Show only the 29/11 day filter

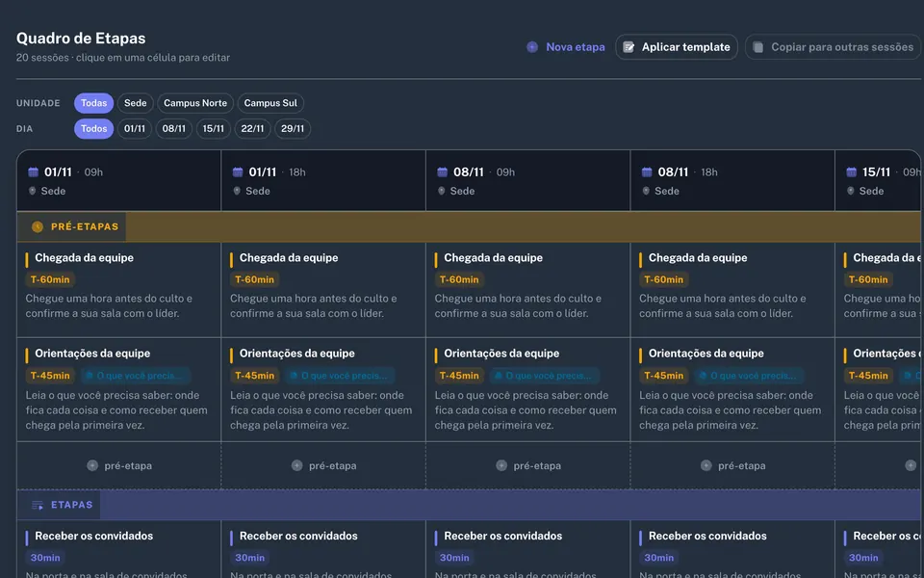pos(293,128)
